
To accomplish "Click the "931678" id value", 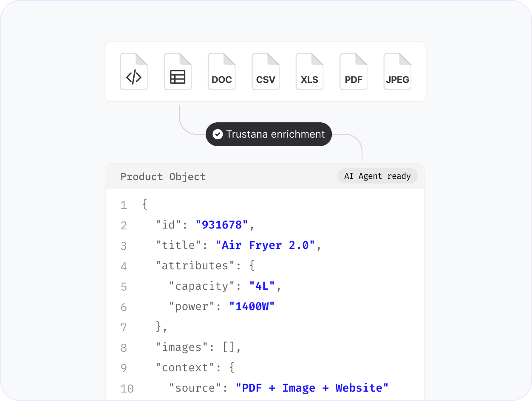I will [x=221, y=225].
